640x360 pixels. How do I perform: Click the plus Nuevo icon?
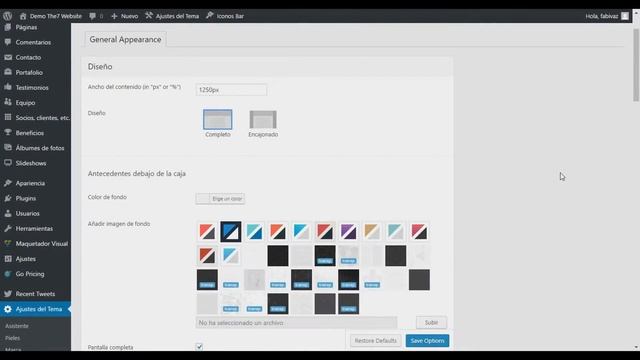coord(114,16)
